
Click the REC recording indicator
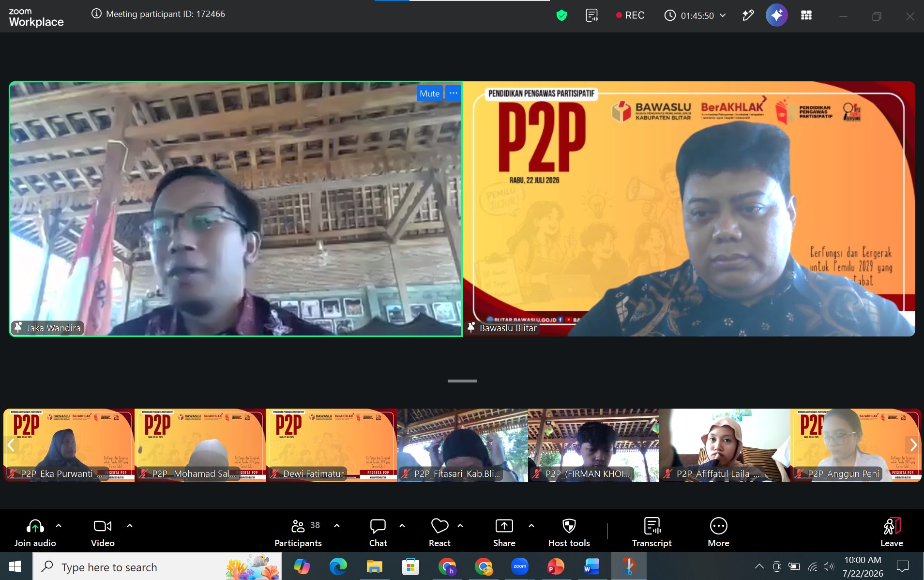pos(630,15)
